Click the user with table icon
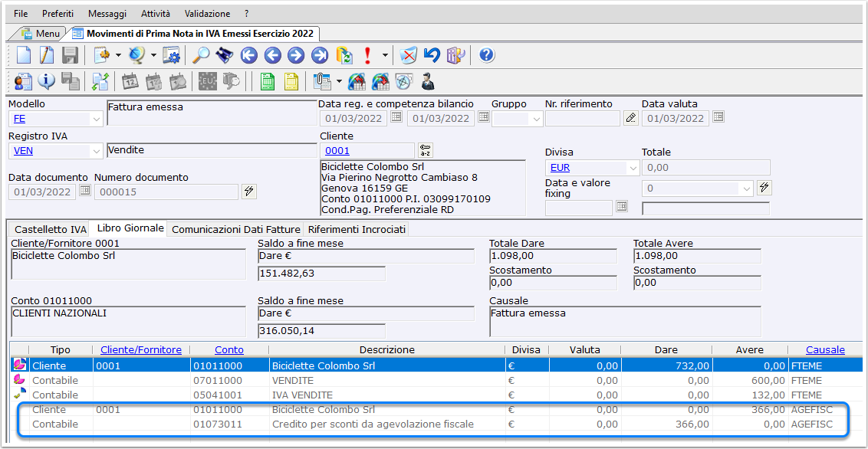Viewport: 868px width, 449px height. (23, 82)
